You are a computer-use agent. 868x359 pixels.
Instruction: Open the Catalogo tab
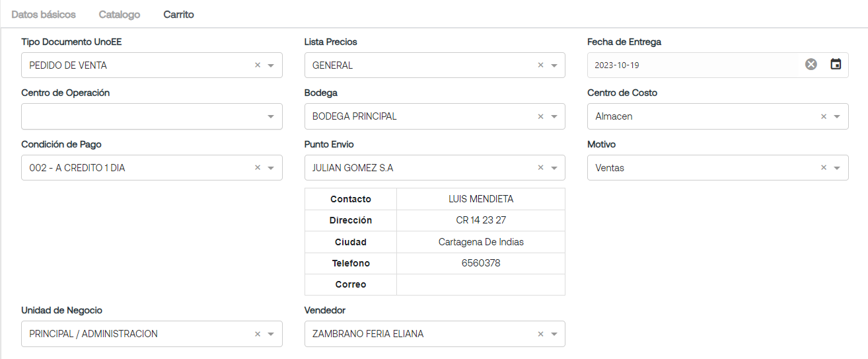pyautogui.click(x=120, y=14)
